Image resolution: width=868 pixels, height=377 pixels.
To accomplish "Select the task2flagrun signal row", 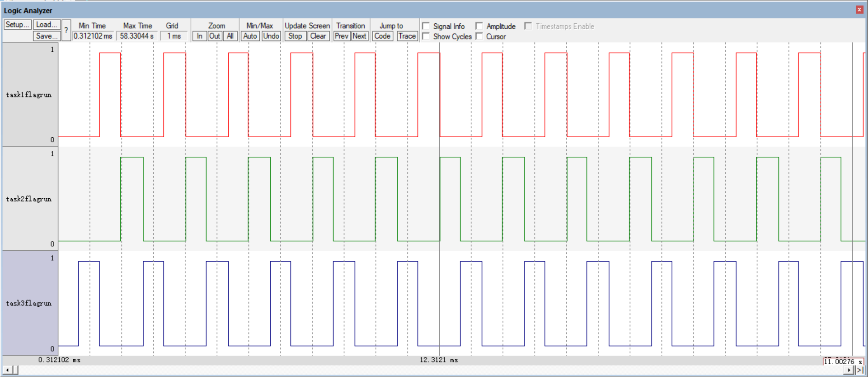I will tap(30, 199).
